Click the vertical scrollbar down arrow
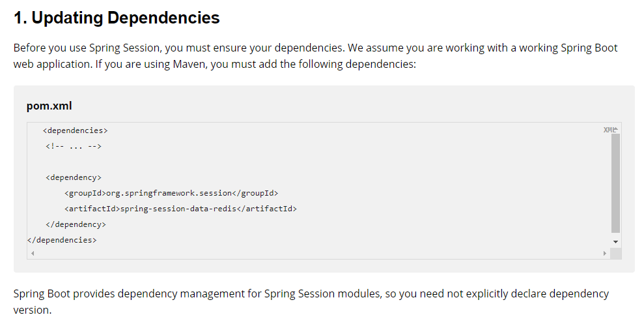 click(x=615, y=242)
